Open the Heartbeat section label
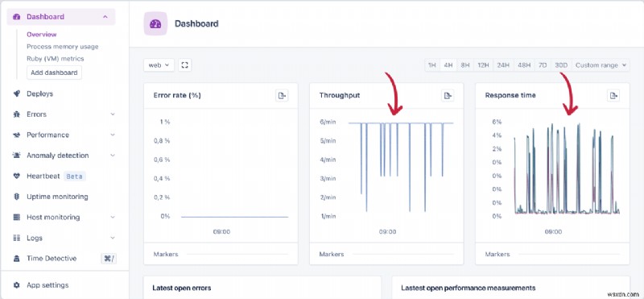 pyautogui.click(x=43, y=176)
